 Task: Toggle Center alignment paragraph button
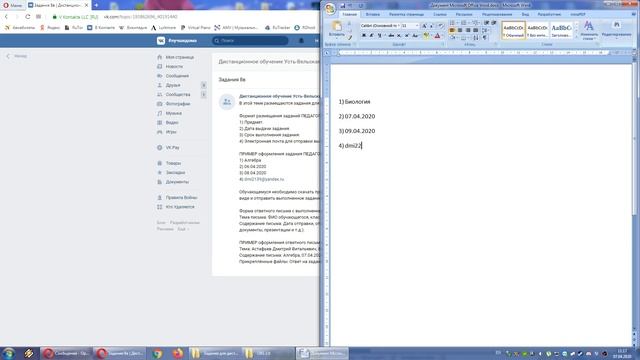pos(460,30)
